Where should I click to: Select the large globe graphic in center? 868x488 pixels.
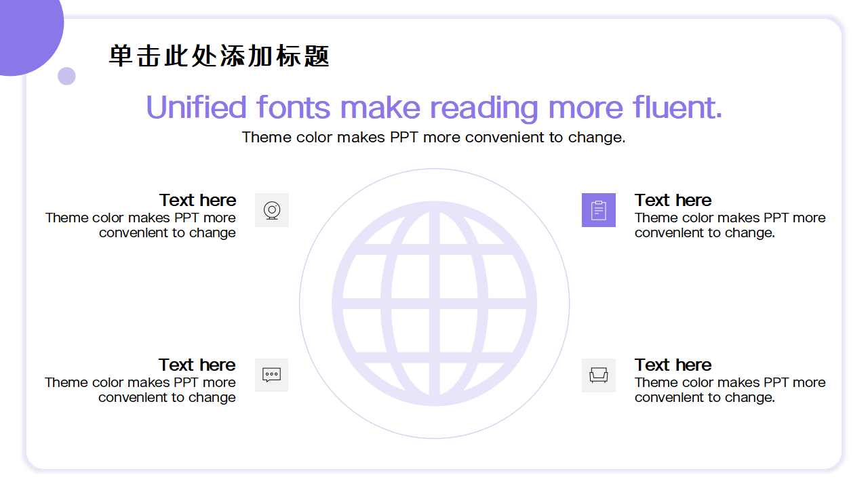(x=434, y=304)
